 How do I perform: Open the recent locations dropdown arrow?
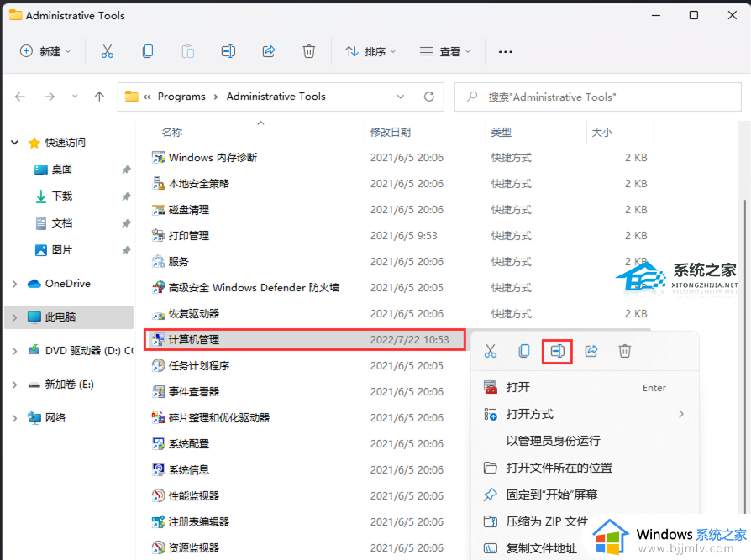[x=75, y=97]
